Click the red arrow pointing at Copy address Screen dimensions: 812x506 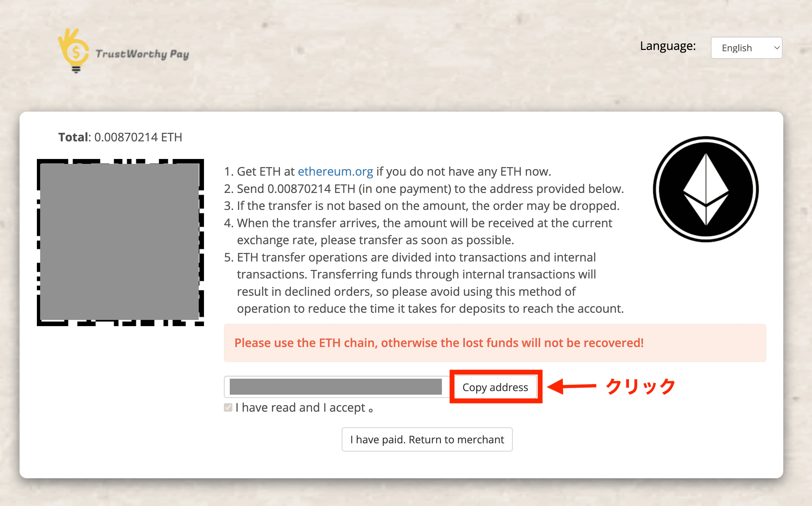tap(571, 387)
